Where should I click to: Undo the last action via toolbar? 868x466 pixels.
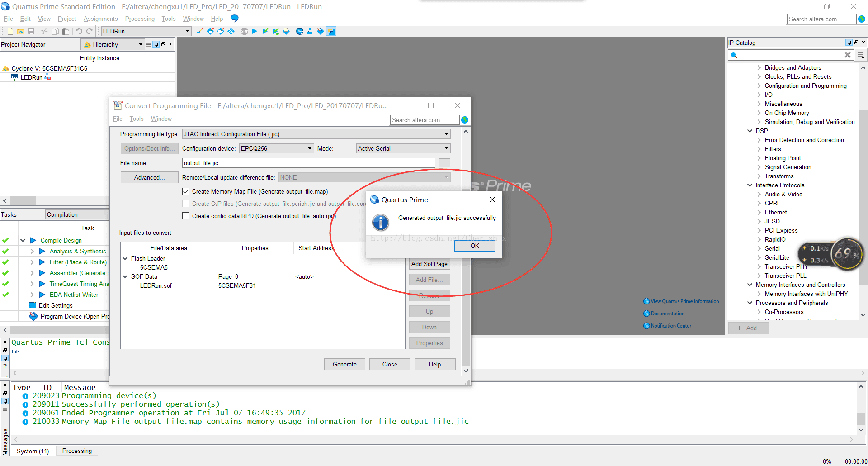(x=79, y=31)
